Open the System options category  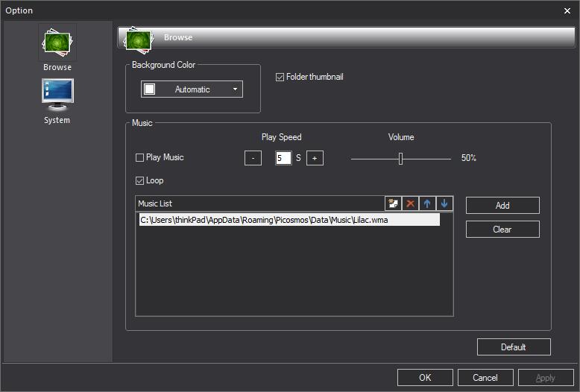tap(57, 101)
